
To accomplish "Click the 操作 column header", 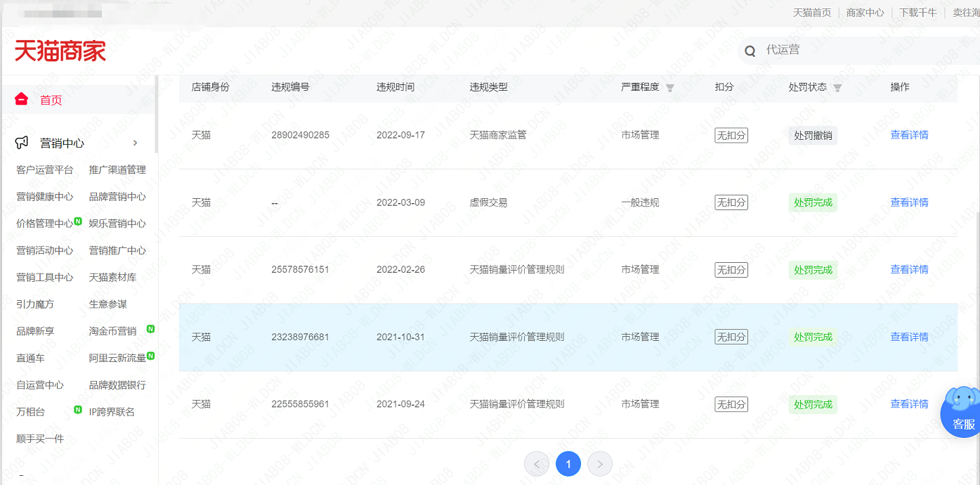I will [900, 87].
